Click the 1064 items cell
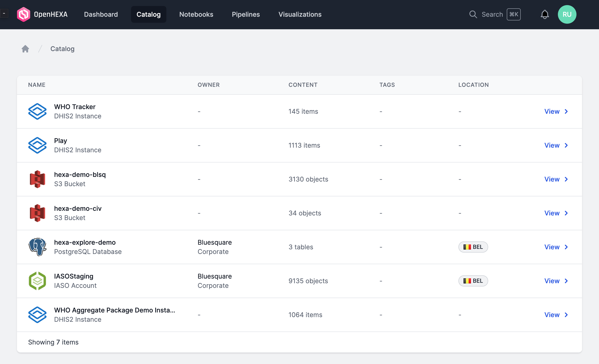The height and width of the screenshot is (364, 599). coord(305,315)
